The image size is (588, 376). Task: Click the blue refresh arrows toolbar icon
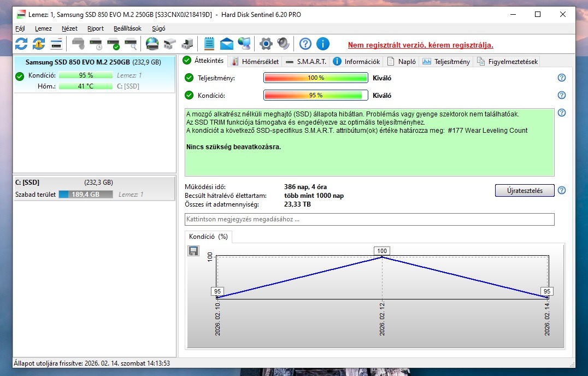pos(21,44)
